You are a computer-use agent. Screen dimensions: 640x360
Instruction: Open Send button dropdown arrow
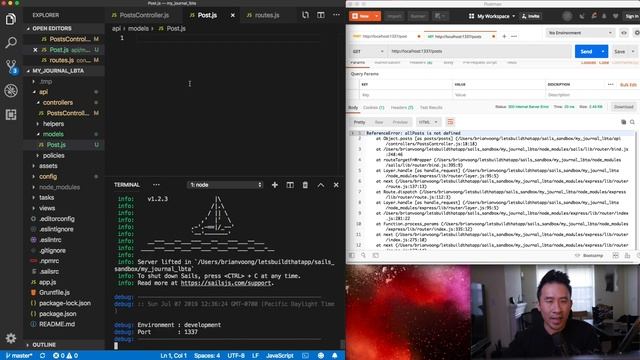click(602, 51)
